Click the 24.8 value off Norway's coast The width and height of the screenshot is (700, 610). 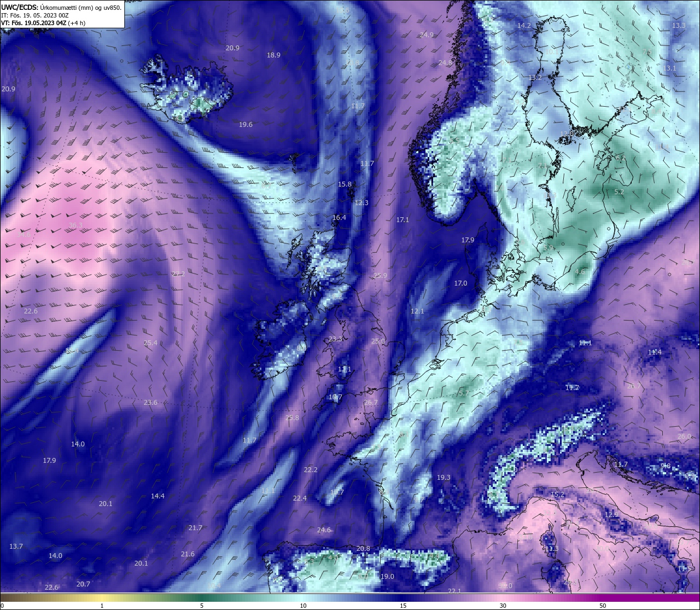point(445,63)
